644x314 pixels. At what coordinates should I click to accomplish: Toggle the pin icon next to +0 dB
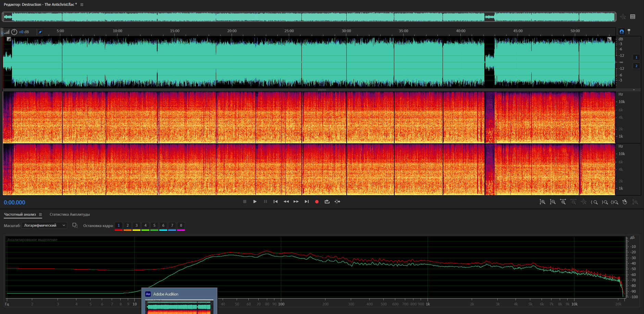[x=40, y=32]
